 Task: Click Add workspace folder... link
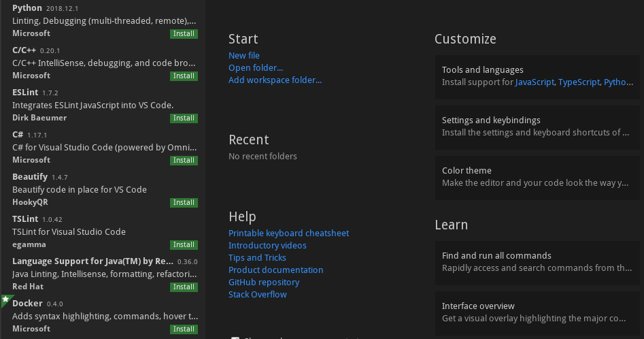(275, 80)
